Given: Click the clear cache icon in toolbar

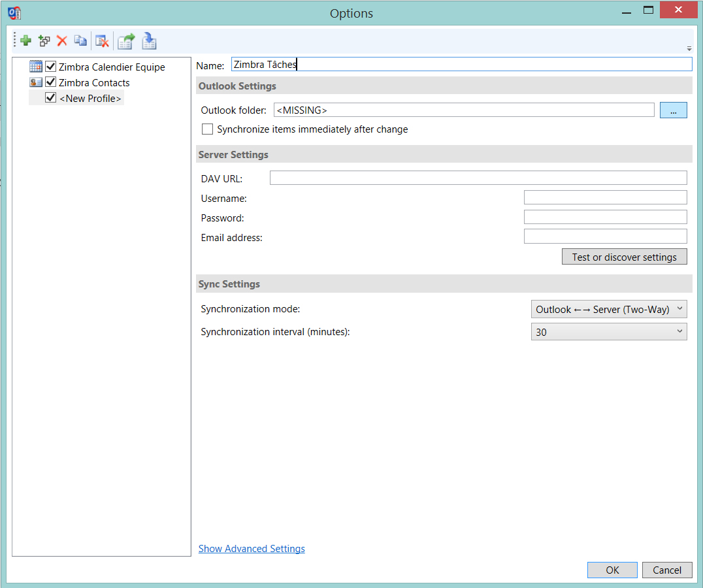Looking at the screenshot, I should coord(102,41).
